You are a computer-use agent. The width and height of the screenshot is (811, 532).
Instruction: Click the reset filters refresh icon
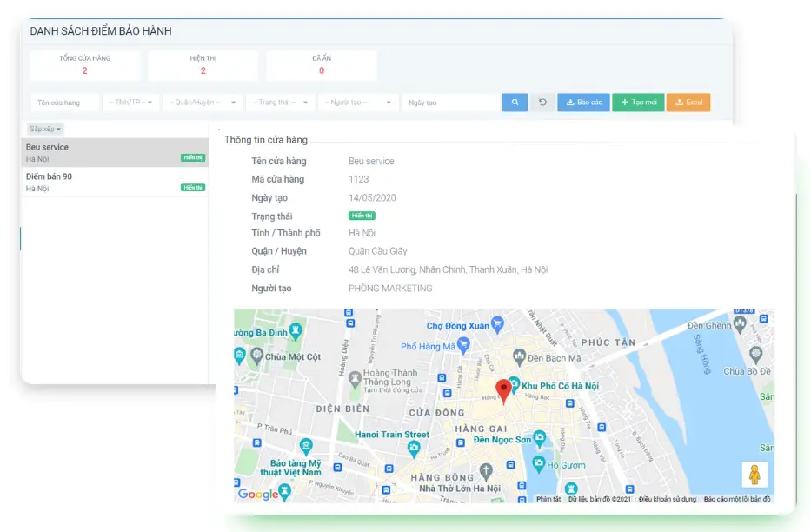point(542,103)
